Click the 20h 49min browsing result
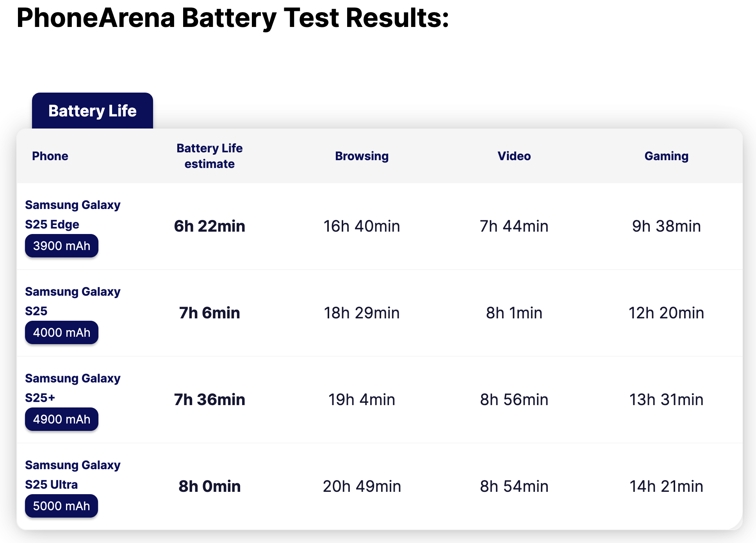Image resolution: width=756 pixels, height=543 pixels. tap(362, 486)
